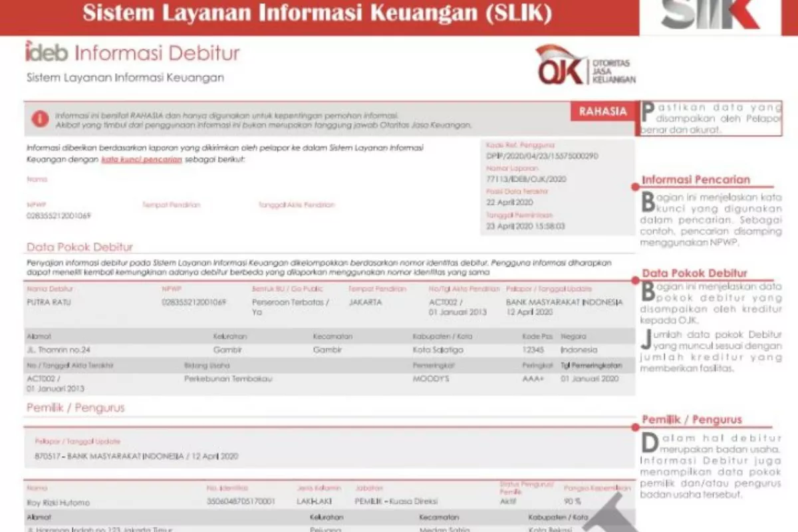Select NPWP number in the PUTRA RATU row
The height and width of the screenshot is (532, 798).
tap(194, 302)
